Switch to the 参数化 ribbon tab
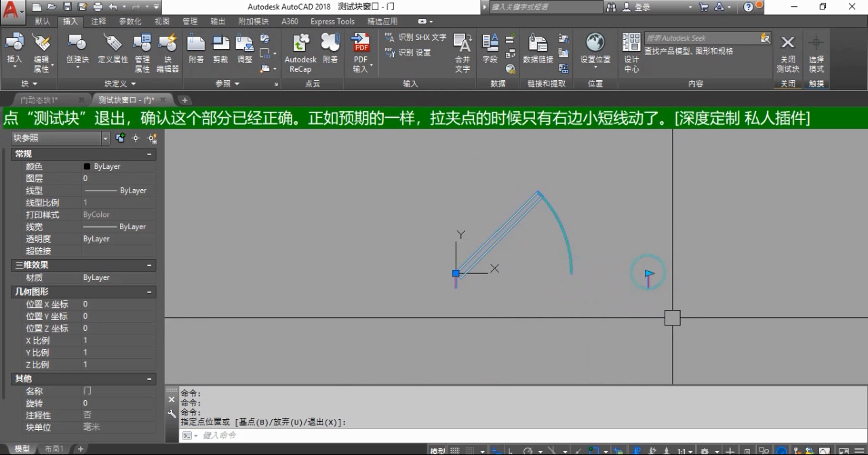Screen dimensions: 868x455 (130, 21)
